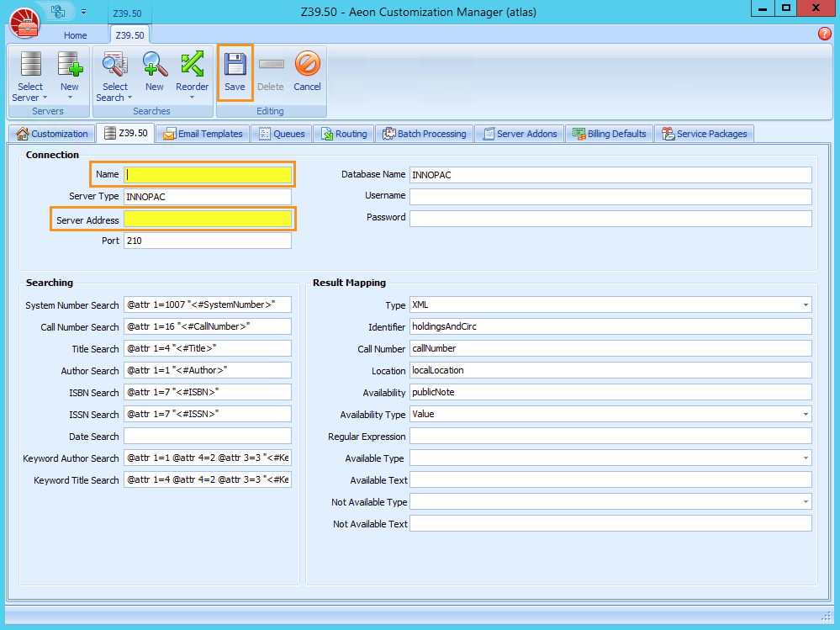Screen dimensions: 840x630
Task: Click the Z39.50 icon in quick access toolbar
Action: pyautogui.click(x=128, y=13)
